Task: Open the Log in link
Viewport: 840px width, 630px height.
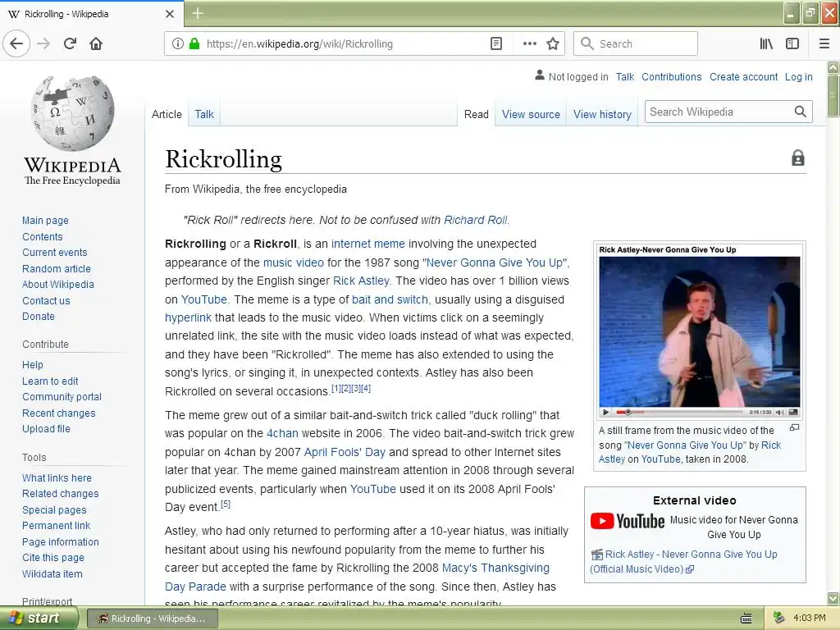Action: [798, 76]
